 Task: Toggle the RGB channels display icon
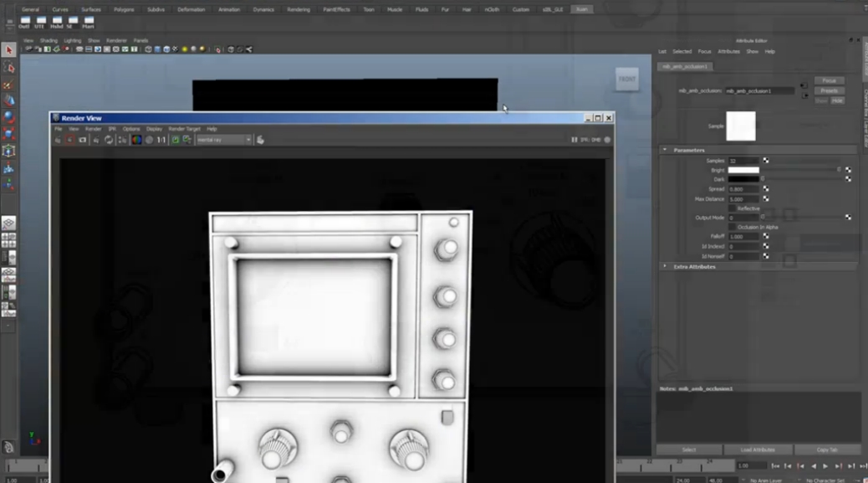(136, 140)
